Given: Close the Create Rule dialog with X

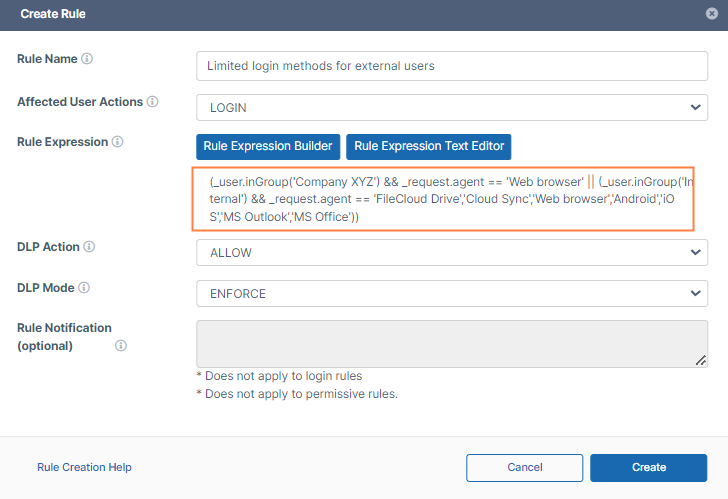Looking at the screenshot, I should pos(711,15).
